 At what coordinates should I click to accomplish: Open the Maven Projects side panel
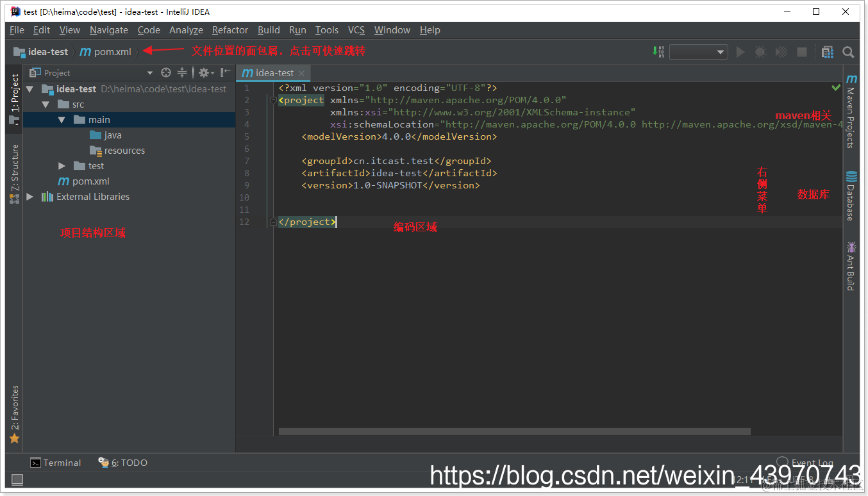pos(851,110)
